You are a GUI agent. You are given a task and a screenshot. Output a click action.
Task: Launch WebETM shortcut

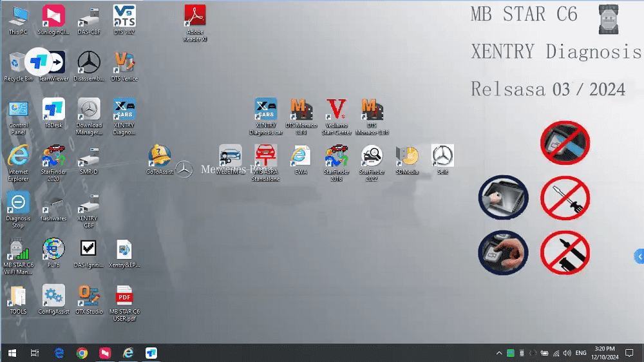click(231, 160)
